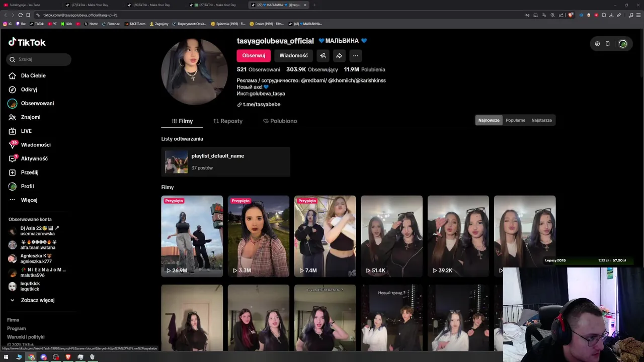Open the pinned video with 7.4M views
The image size is (644, 362).
325,236
